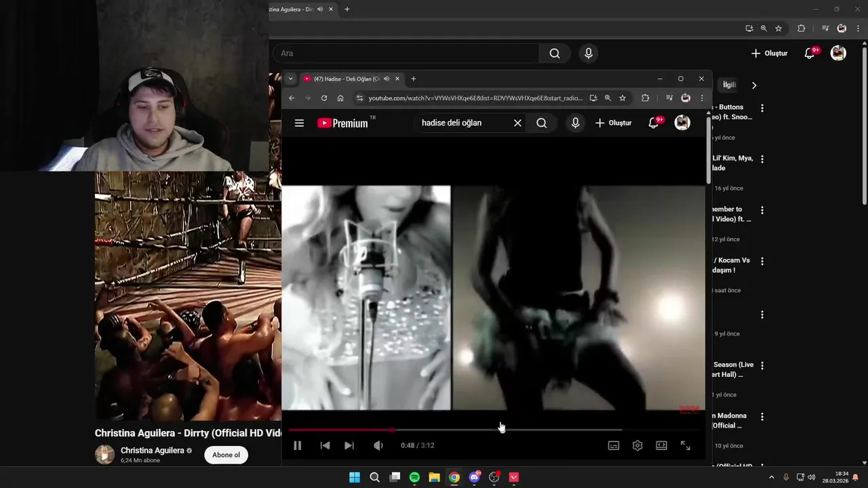
Task: Click the youtube.com/watch URL address bar
Action: 475,98
